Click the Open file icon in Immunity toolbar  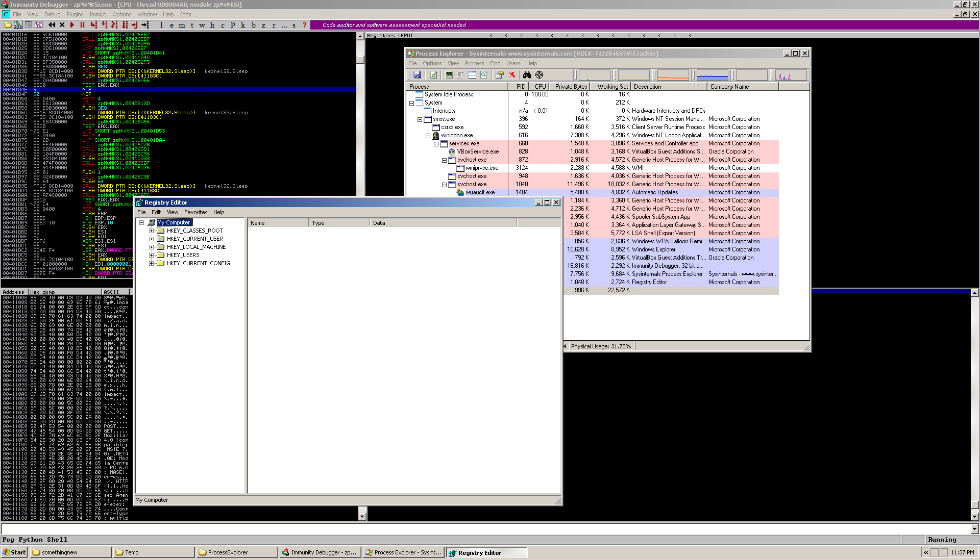[x=8, y=24]
